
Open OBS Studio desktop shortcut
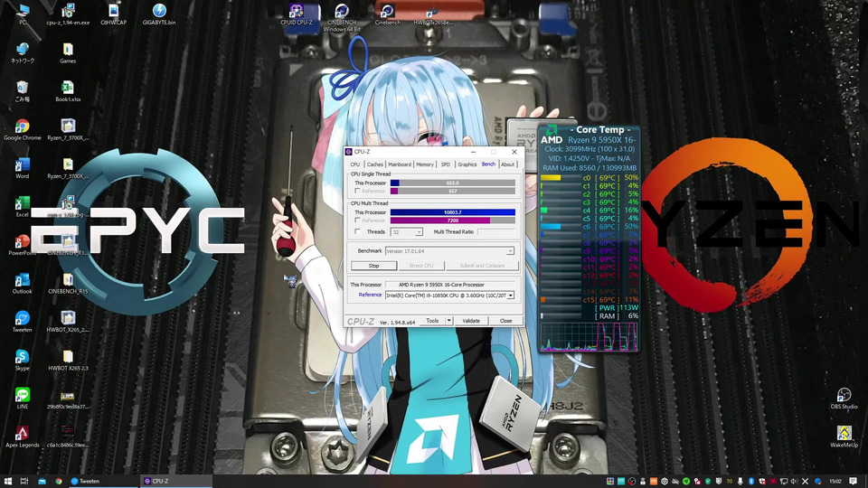844,398
